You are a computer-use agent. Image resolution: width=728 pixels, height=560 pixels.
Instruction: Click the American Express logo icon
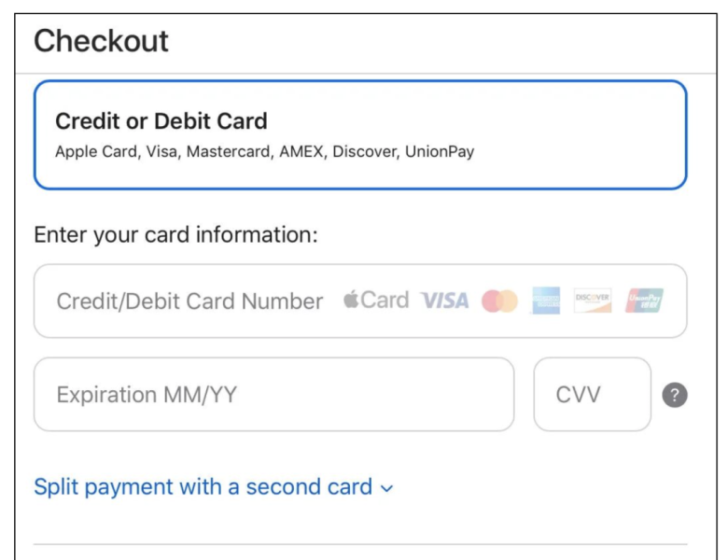pyautogui.click(x=546, y=301)
